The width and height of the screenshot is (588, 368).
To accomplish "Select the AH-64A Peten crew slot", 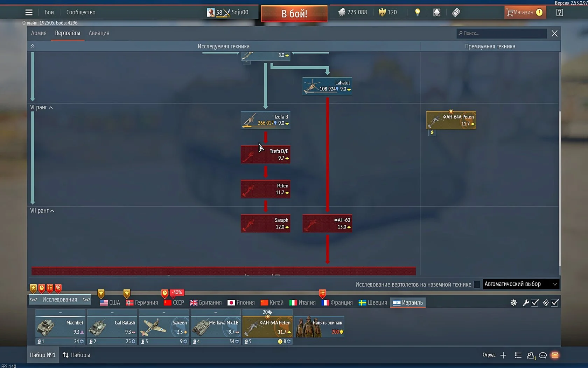I will tap(267, 327).
